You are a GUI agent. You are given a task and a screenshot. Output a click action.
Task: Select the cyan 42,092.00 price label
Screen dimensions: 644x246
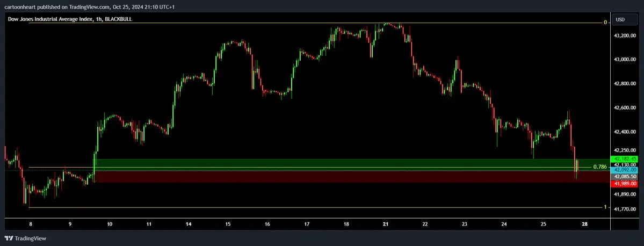[625, 170]
